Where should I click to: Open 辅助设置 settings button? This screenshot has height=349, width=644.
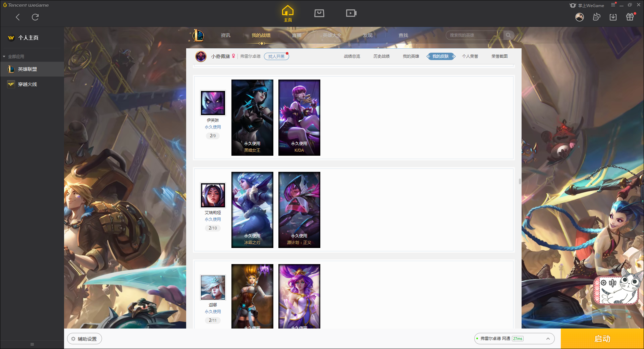point(85,339)
